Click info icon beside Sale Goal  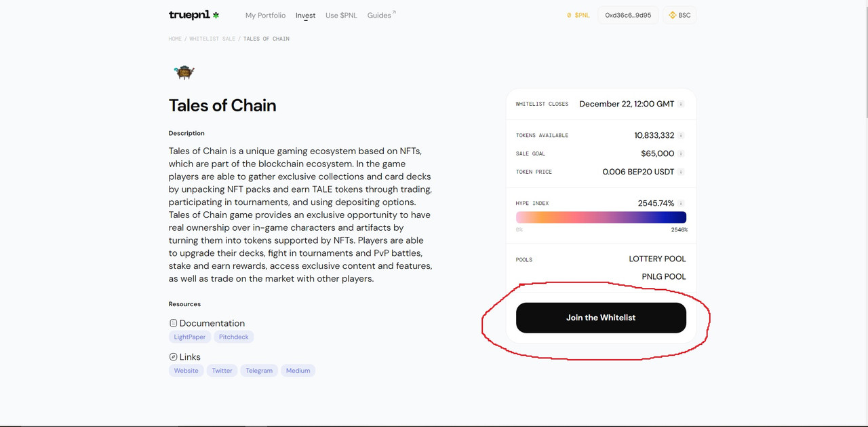[681, 153]
